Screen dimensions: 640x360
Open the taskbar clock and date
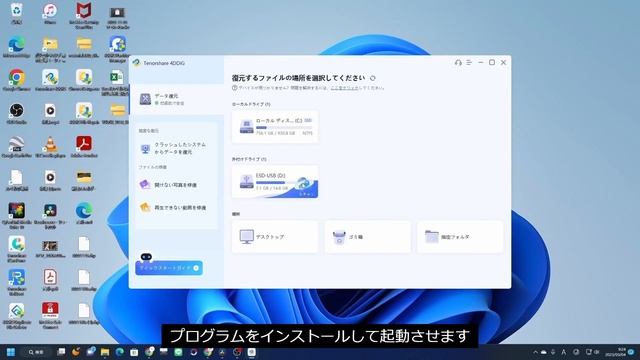(616, 352)
